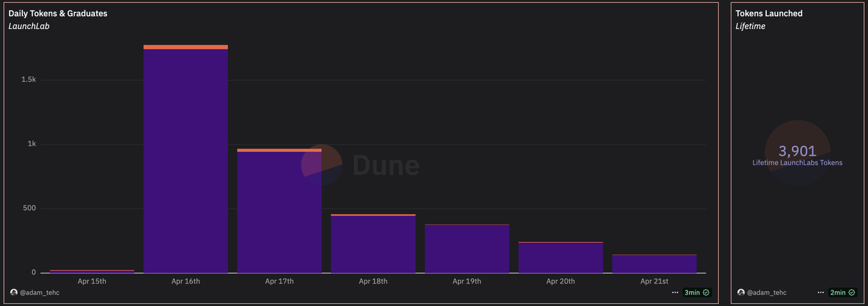Viewport: 868px width, 306px height.
Task: Click verified checkmark beside 2min badge
Action: tap(851, 292)
